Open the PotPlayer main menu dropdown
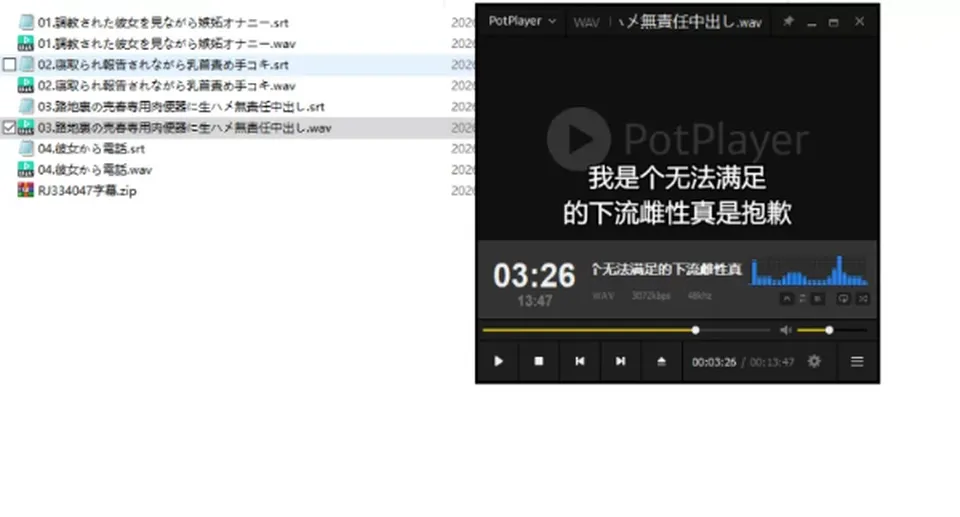Image resolution: width=960 pixels, height=517 pixels. [x=522, y=21]
